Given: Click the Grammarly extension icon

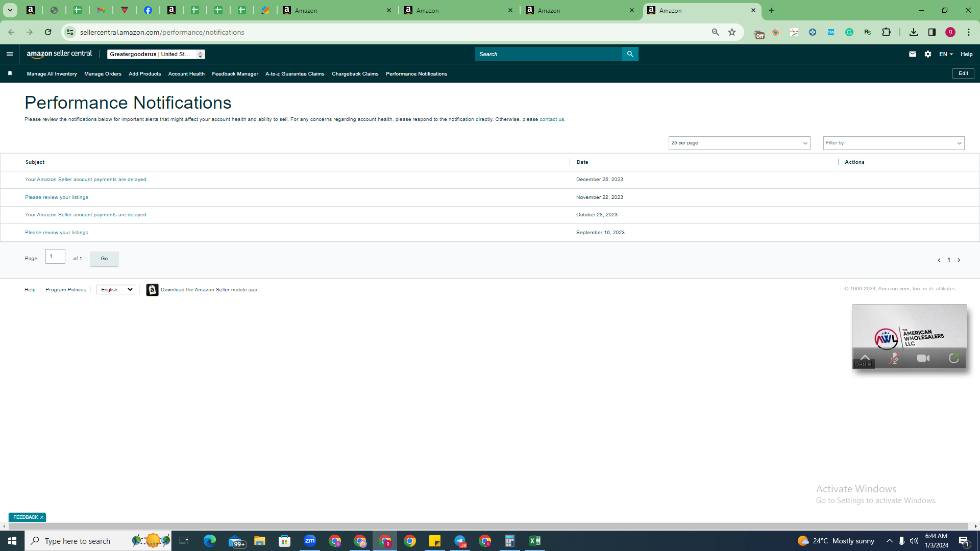Looking at the screenshot, I should pyautogui.click(x=849, y=32).
